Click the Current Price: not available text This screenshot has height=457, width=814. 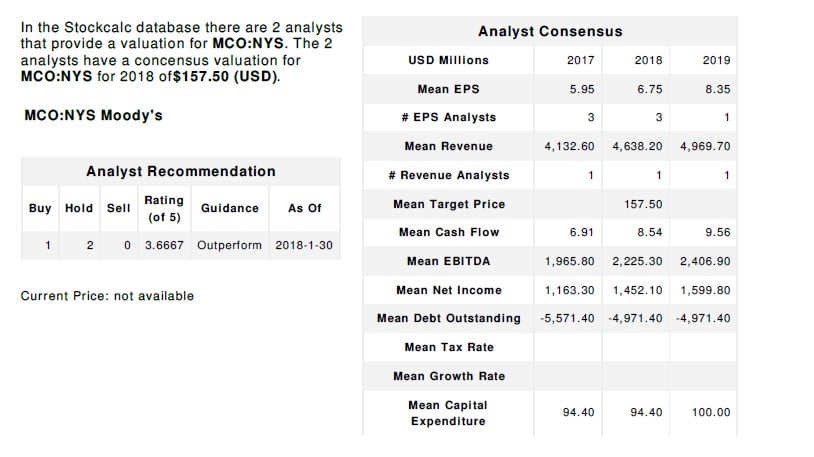pos(107,296)
